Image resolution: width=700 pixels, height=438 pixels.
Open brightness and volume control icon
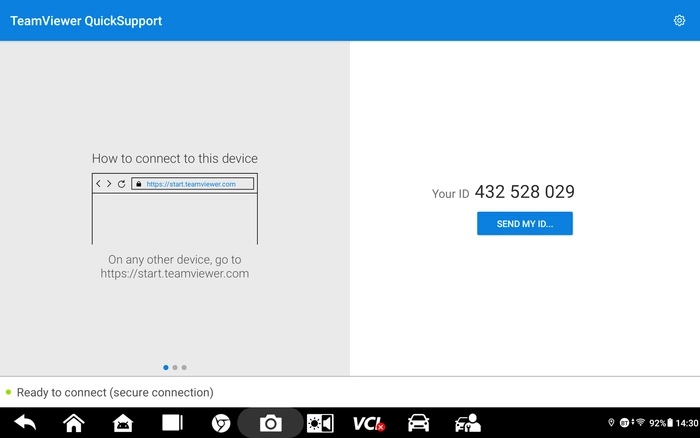(320, 423)
